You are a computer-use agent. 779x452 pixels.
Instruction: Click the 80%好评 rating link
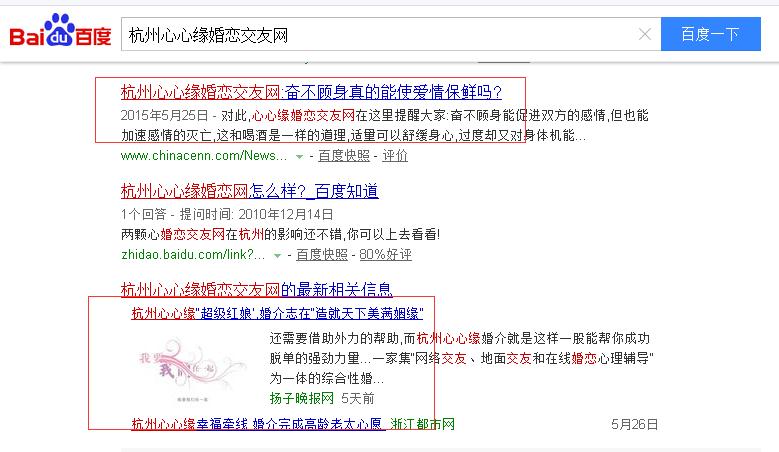pyautogui.click(x=386, y=254)
